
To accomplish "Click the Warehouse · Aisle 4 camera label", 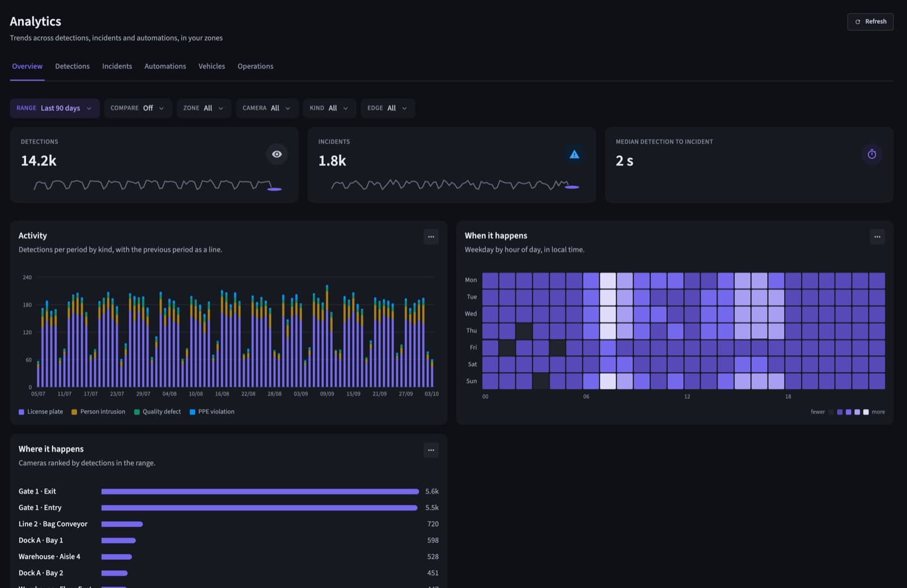I will [49, 557].
